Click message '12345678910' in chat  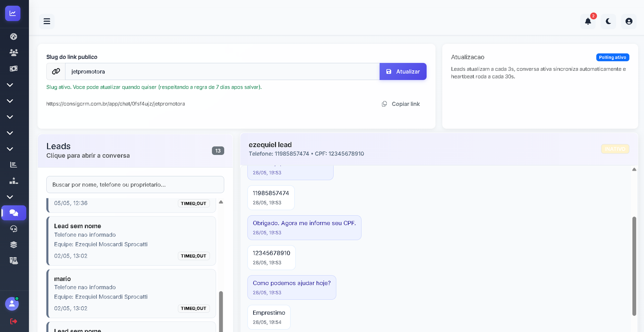271,258
